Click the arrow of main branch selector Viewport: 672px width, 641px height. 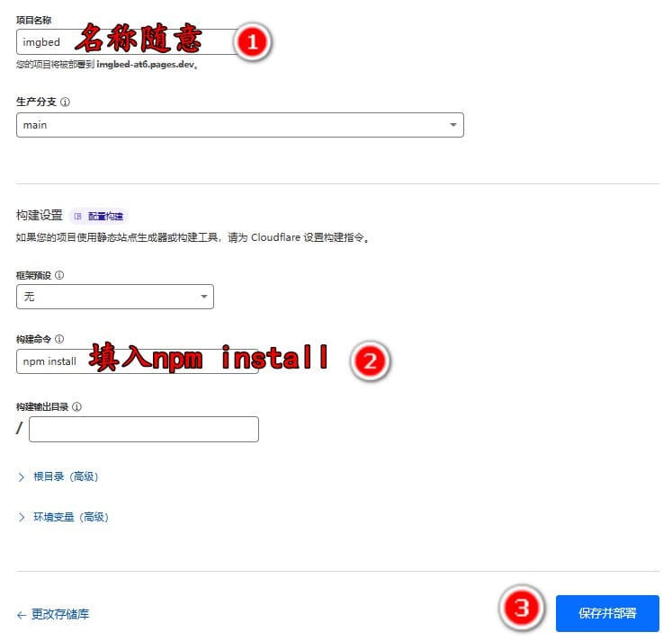tap(453, 125)
